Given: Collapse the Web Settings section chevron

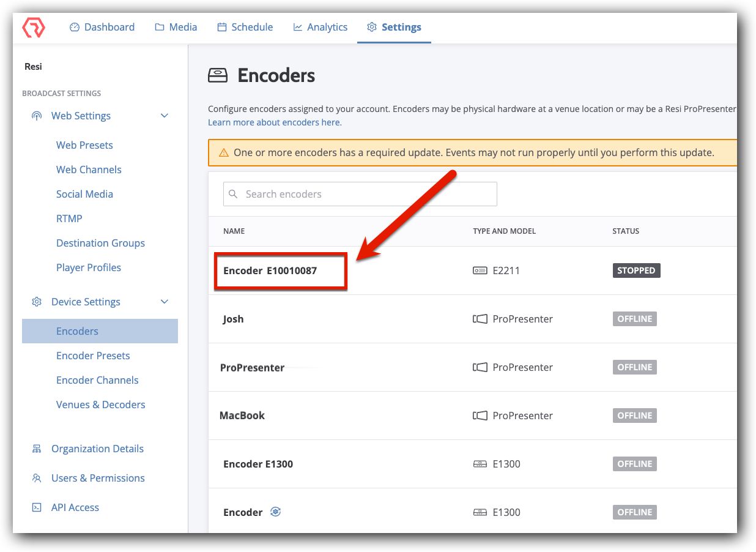Looking at the screenshot, I should click(x=164, y=116).
